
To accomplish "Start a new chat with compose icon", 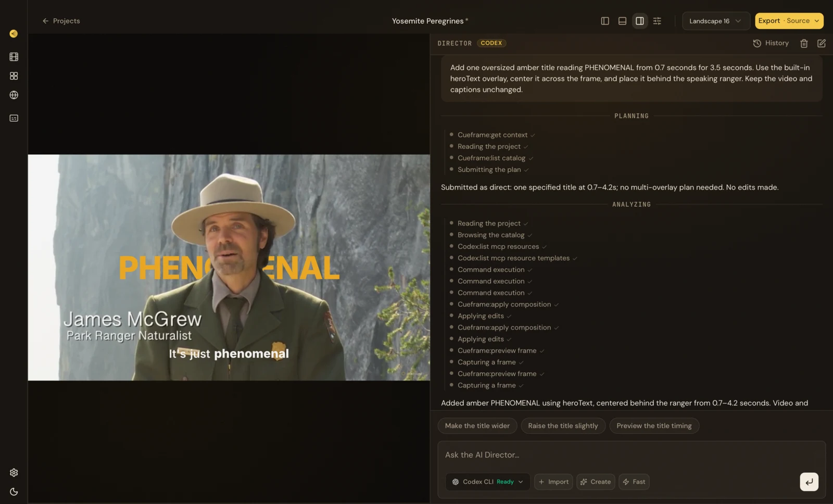I will (822, 43).
